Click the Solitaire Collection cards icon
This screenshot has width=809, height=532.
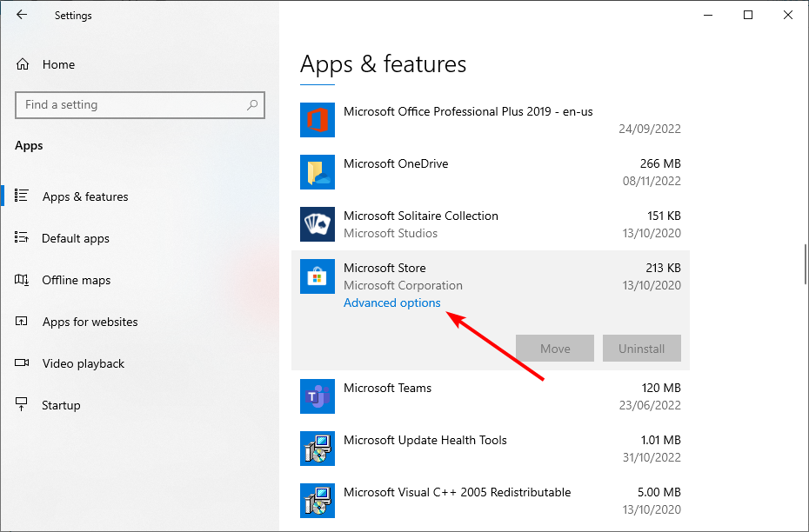[x=318, y=224]
